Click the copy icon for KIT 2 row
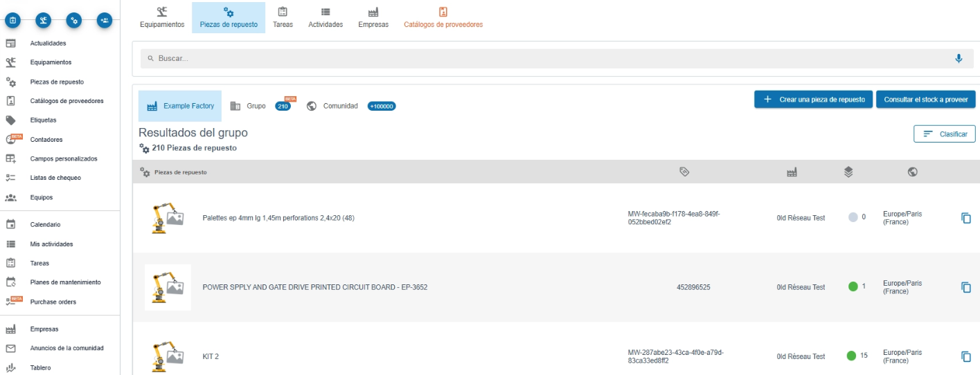This screenshot has height=375, width=980. [966, 356]
